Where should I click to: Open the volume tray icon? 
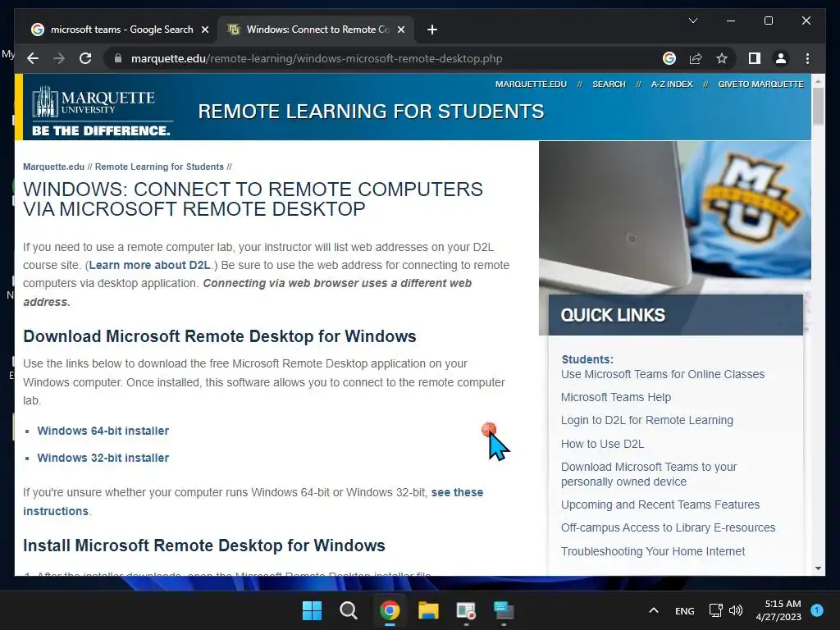736,610
